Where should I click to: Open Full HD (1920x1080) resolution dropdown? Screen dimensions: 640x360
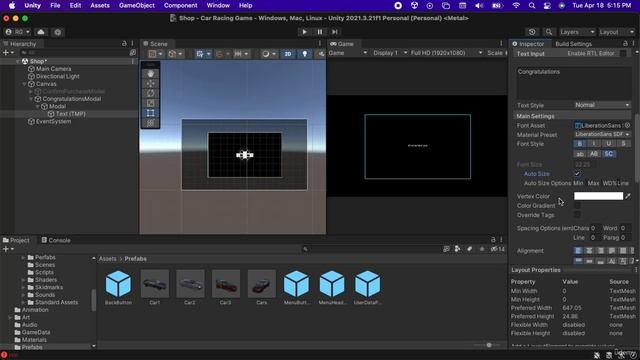point(447,53)
